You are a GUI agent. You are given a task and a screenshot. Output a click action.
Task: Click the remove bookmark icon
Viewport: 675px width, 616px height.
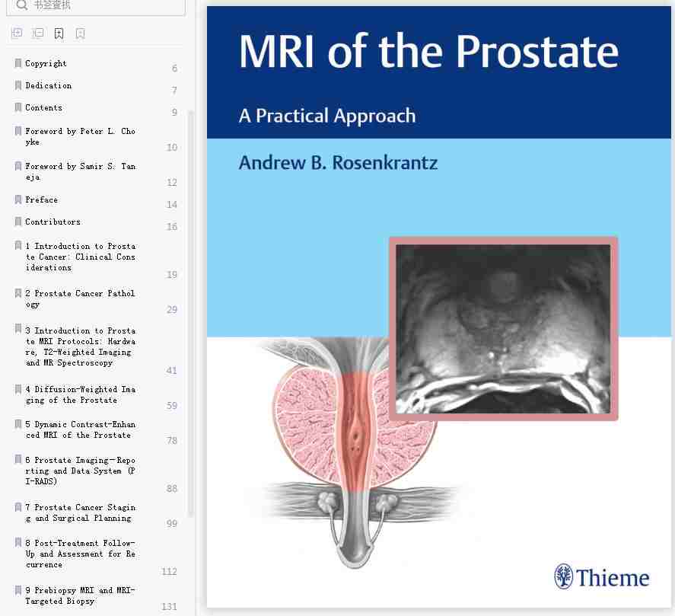tap(80, 34)
